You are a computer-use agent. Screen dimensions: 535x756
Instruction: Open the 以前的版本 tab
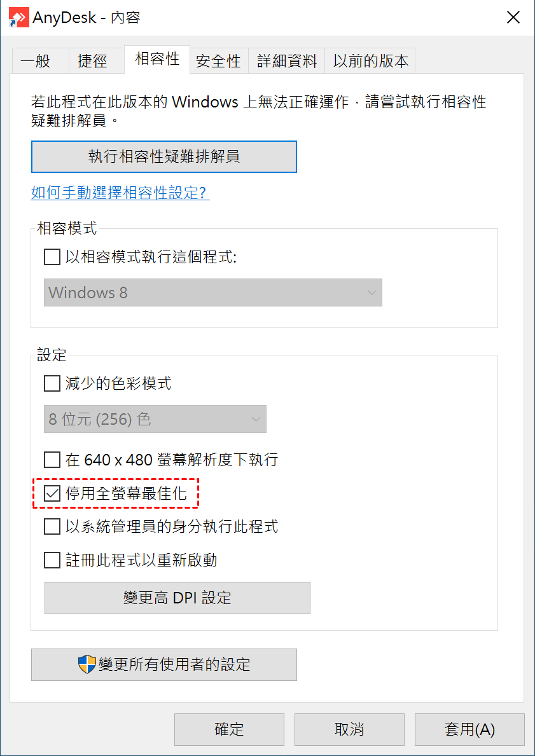pyautogui.click(x=371, y=61)
